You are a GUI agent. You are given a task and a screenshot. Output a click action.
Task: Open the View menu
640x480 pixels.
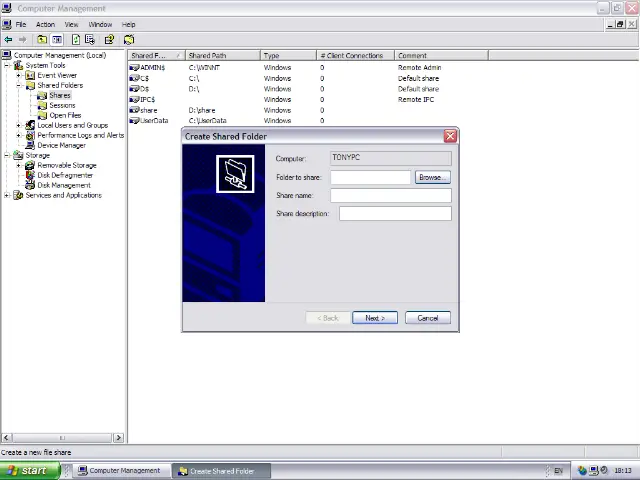pyautogui.click(x=71, y=24)
